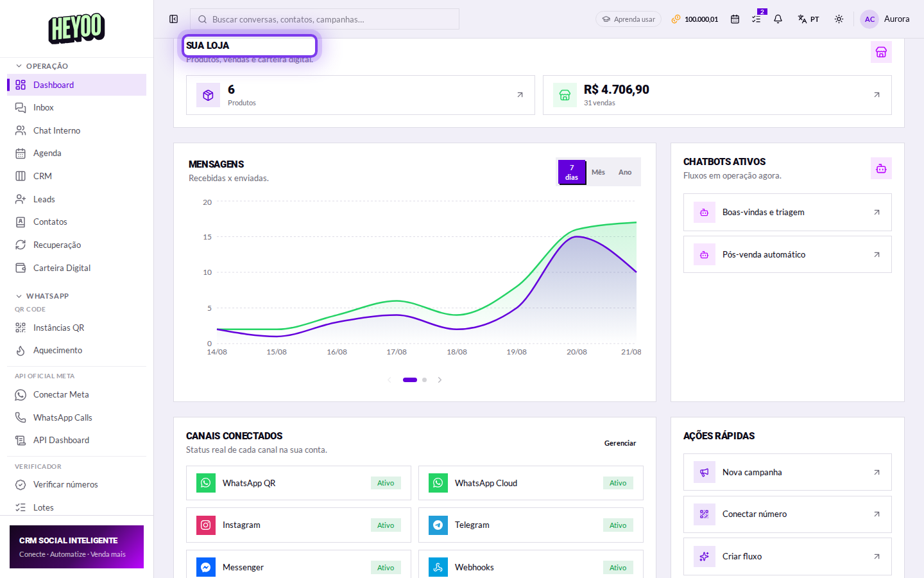Click the Messenger channel icon
The width and height of the screenshot is (924, 578).
(x=206, y=567)
